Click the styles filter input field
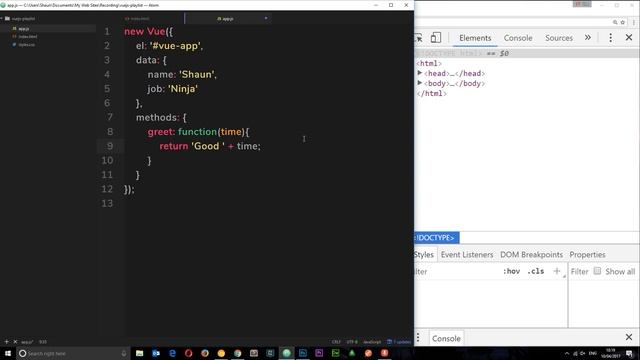This screenshot has height=360, width=640. (x=455, y=271)
